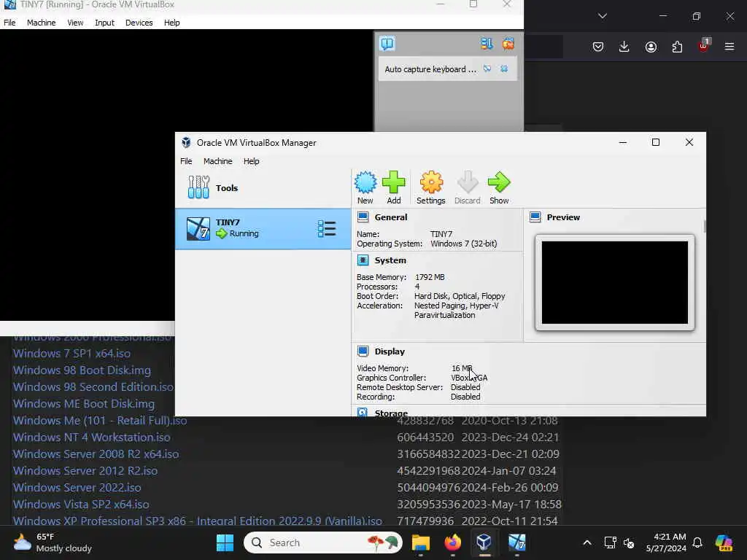Open the View menu in TINY7 window
Image resolution: width=747 pixels, height=560 pixels.
75,23
